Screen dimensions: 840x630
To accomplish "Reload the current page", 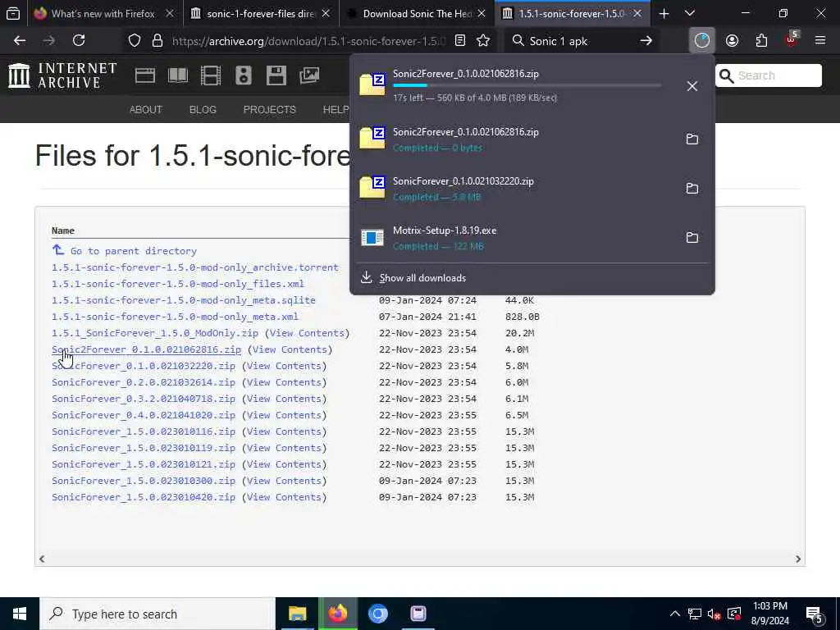I will coord(79,40).
